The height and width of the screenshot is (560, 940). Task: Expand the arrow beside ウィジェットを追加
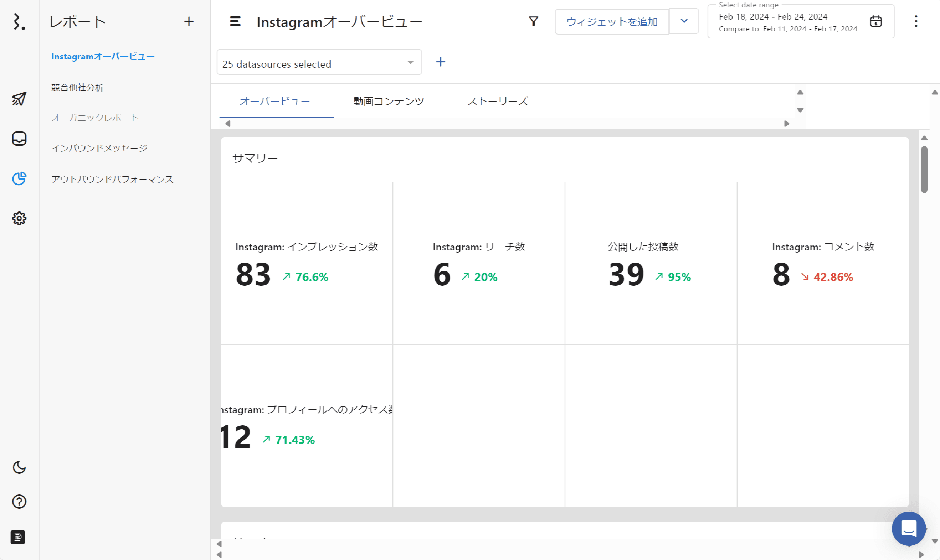[x=684, y=21]
